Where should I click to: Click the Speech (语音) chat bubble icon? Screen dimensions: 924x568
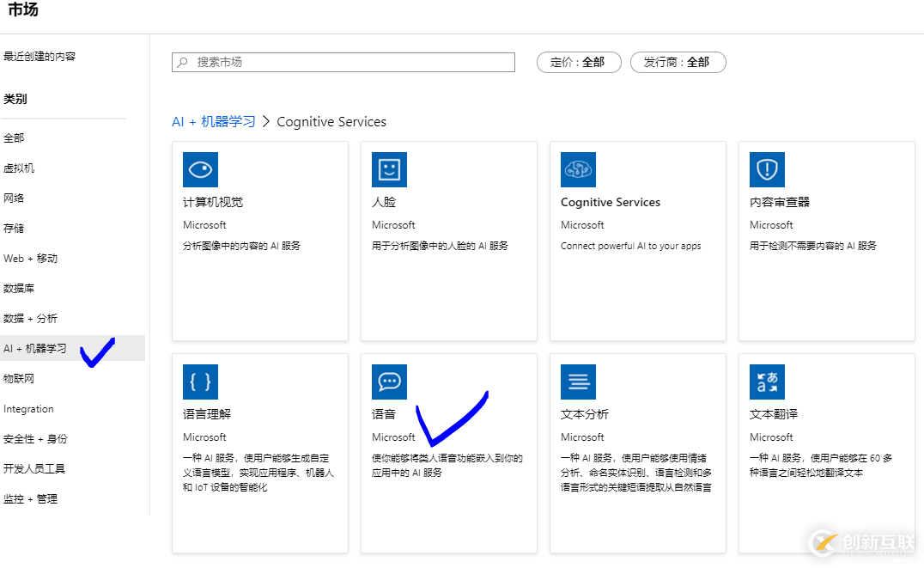pyautogui.click(x=390, y=382)
